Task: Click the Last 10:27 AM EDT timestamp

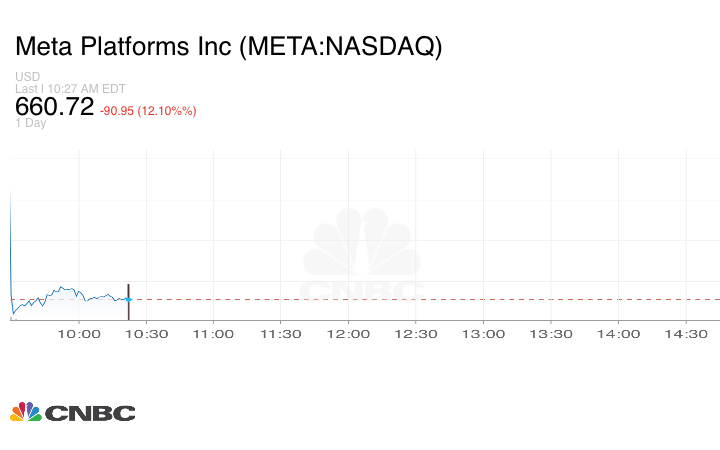Action: [70, 89]
